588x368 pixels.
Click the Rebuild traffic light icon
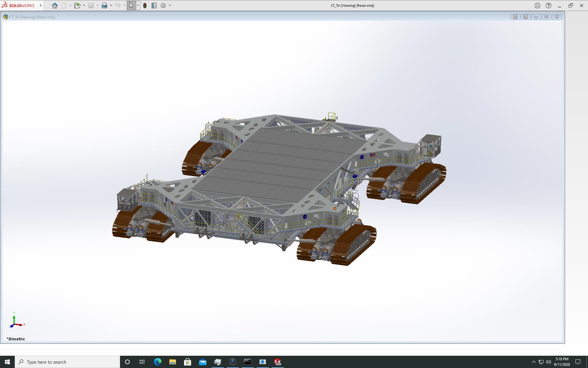[x=145, y=6]
